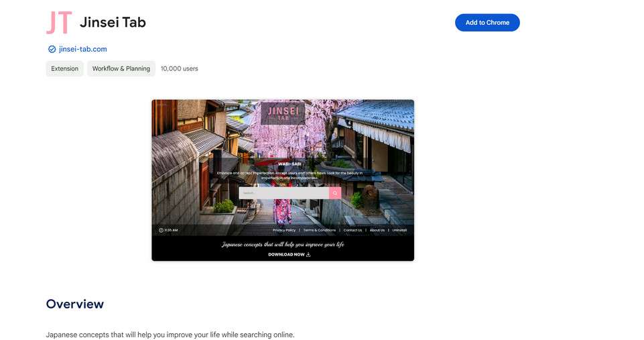
Task: Click the verified publisher badge icon
Action: (52, 50)
